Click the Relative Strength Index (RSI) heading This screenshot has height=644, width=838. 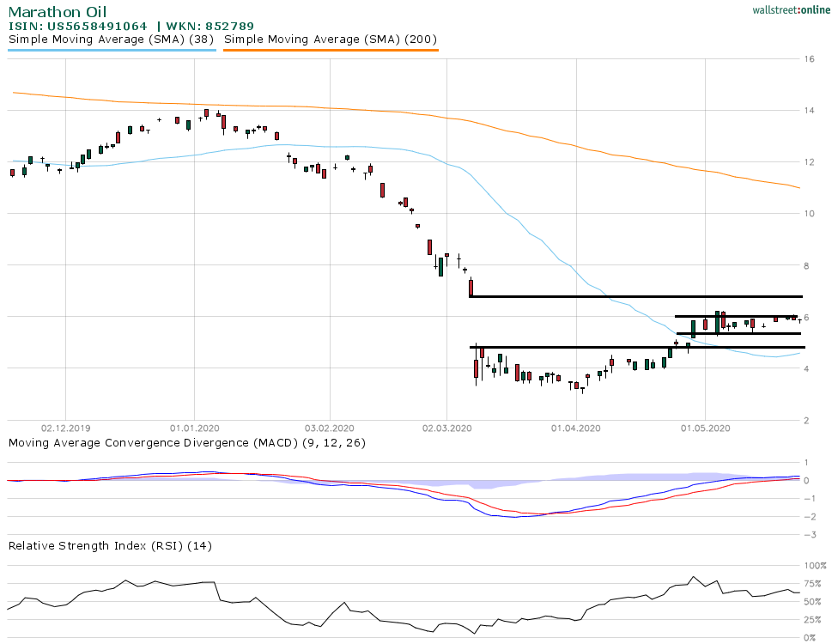[110, 545]
